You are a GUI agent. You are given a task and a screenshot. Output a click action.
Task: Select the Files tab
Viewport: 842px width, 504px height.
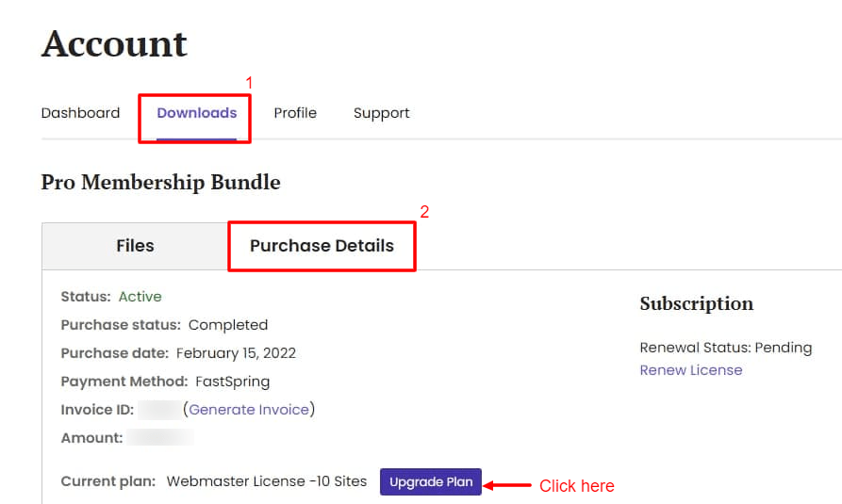[x=136, y=246]
